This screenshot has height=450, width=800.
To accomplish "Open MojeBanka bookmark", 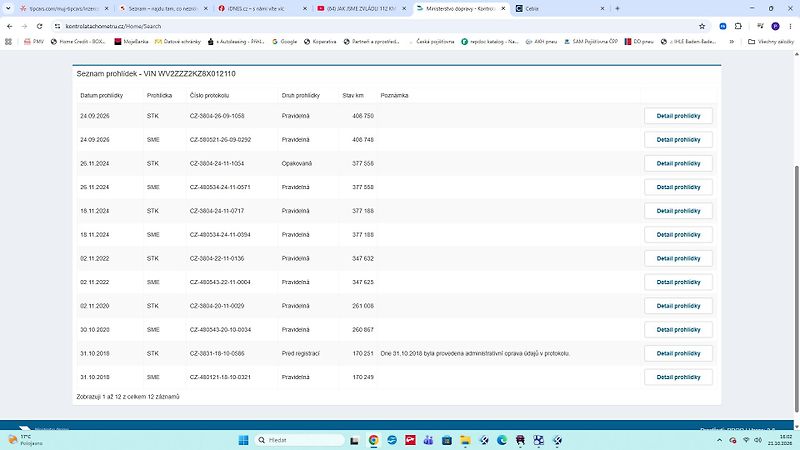I will 131,41.
